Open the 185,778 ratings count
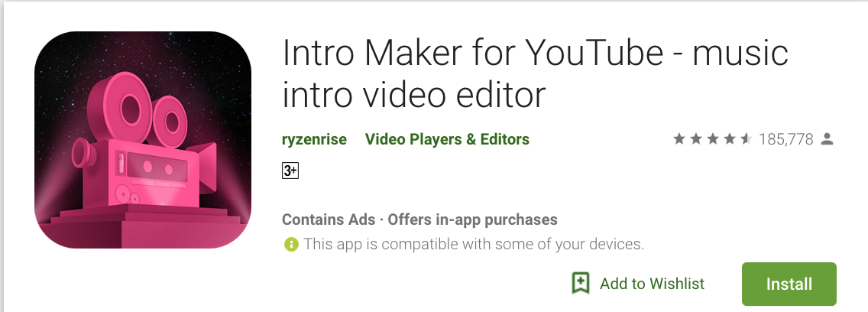Screen dimensions: 868x312 pos(786,139)
